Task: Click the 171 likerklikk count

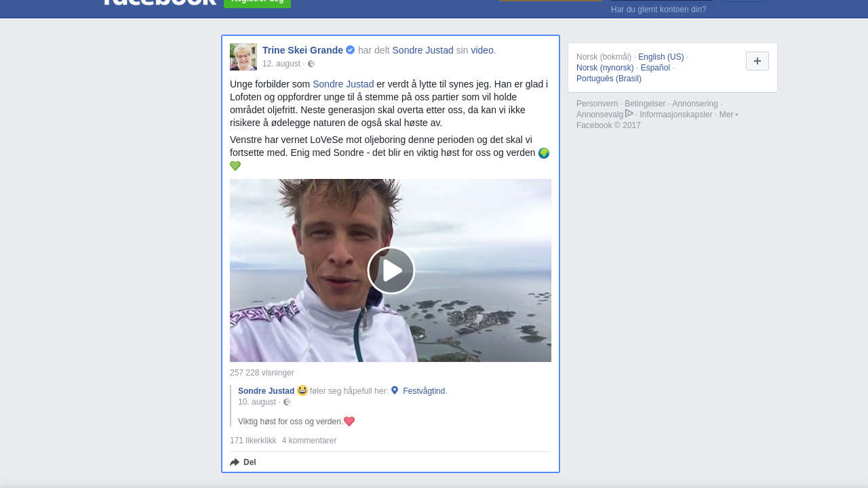Action: tap(253, 441)
